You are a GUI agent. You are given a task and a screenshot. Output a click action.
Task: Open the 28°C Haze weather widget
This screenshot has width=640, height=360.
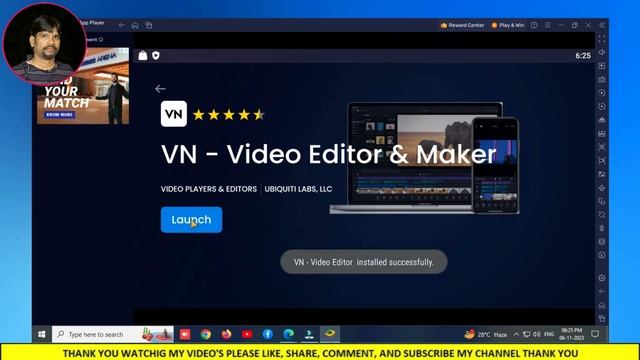click(486, 334)
